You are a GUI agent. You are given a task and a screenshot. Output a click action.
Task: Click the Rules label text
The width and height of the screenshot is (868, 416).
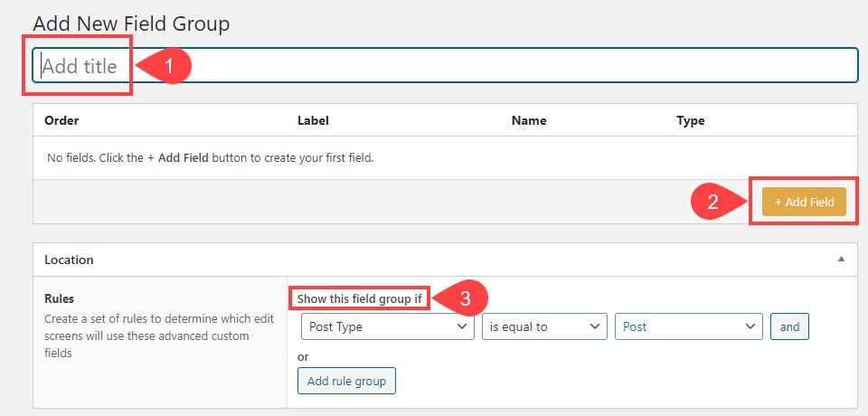pyautogui.click(x=61, y=298)
